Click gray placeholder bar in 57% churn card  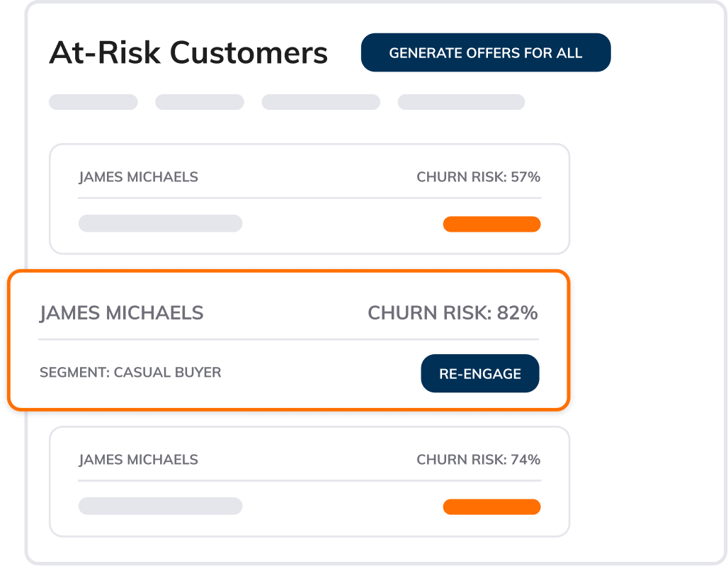[x=160, y=224]
